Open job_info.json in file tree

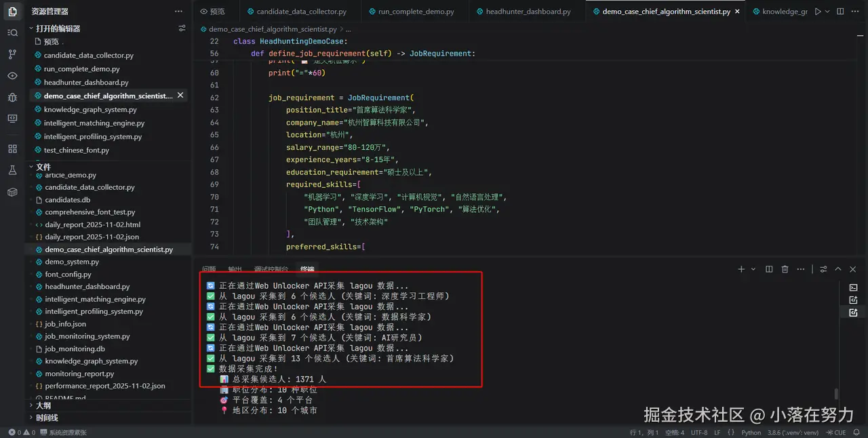(x=65, y=324)
